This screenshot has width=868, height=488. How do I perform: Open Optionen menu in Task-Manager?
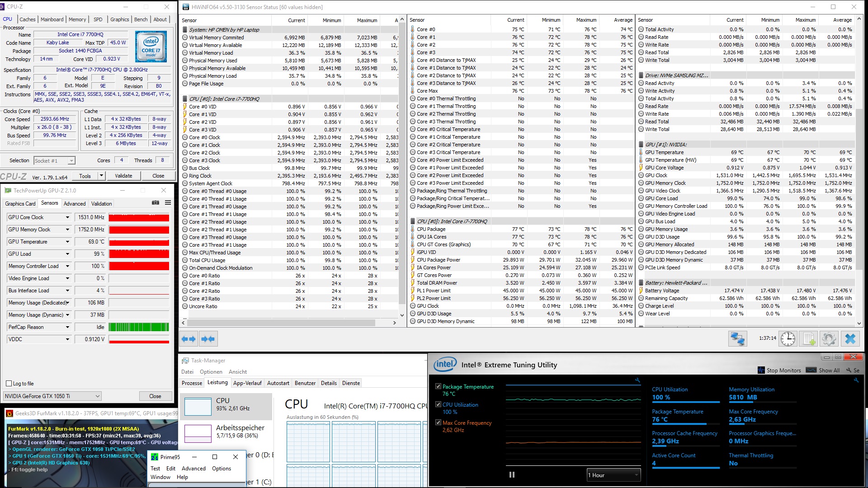click(x=211, y=372)
